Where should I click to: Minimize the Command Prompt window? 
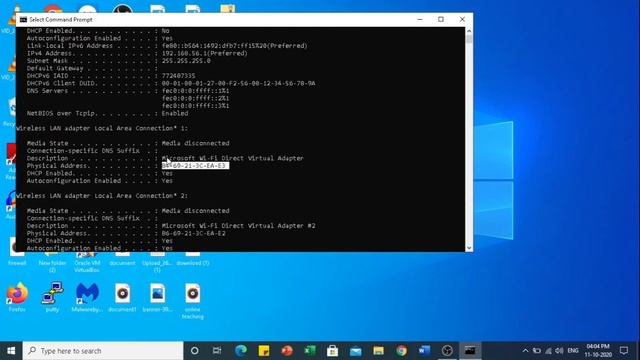pyautogui.click(x=420, y=20)
